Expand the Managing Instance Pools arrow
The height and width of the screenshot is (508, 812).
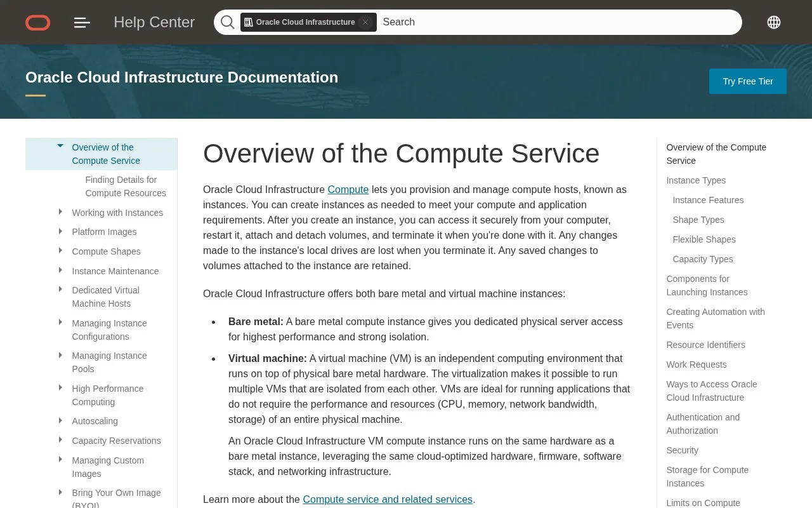click(60, 355)
